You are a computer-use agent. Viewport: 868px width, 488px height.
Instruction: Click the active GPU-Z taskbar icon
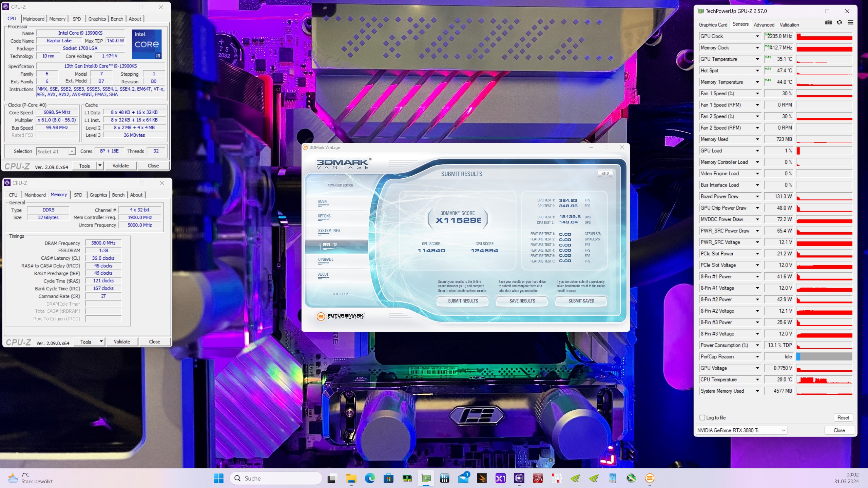click(x=426, y=478)
